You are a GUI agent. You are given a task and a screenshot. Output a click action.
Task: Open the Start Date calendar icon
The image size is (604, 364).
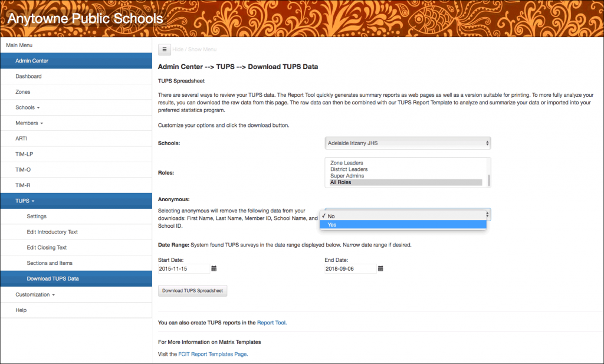pyautogui.click(x=214, y=268)
